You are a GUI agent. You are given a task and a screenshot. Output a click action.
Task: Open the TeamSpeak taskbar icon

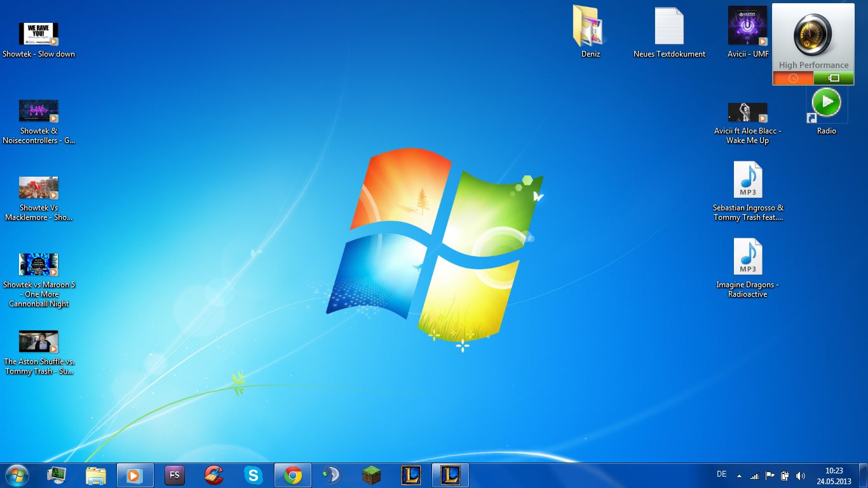point(332,475)
